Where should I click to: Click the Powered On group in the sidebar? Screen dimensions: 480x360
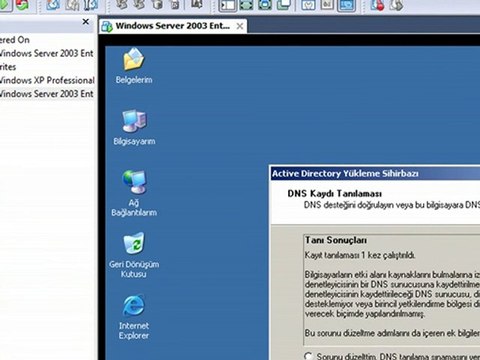[15, 40]
